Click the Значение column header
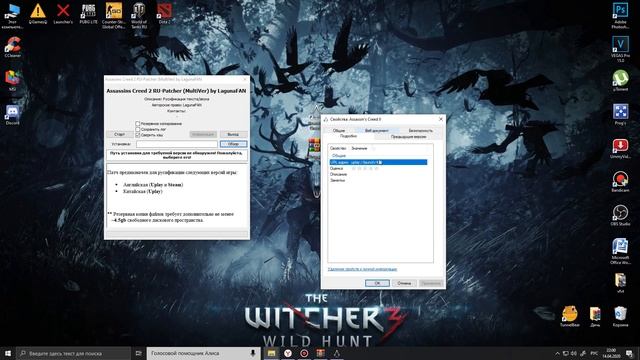The height and width of the screenshot is (360, 640). [359, 149]
